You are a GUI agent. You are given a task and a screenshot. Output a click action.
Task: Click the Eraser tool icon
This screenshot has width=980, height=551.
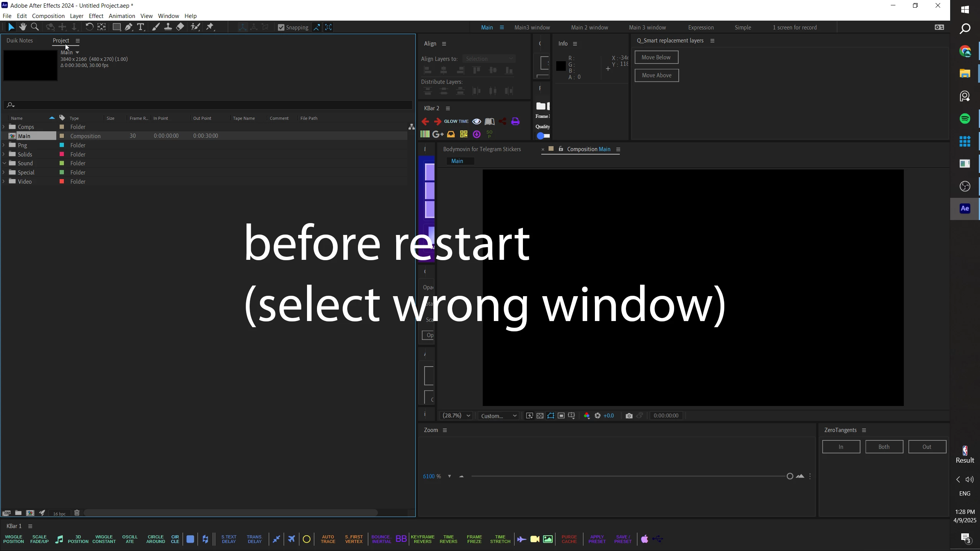coord(180,27)
